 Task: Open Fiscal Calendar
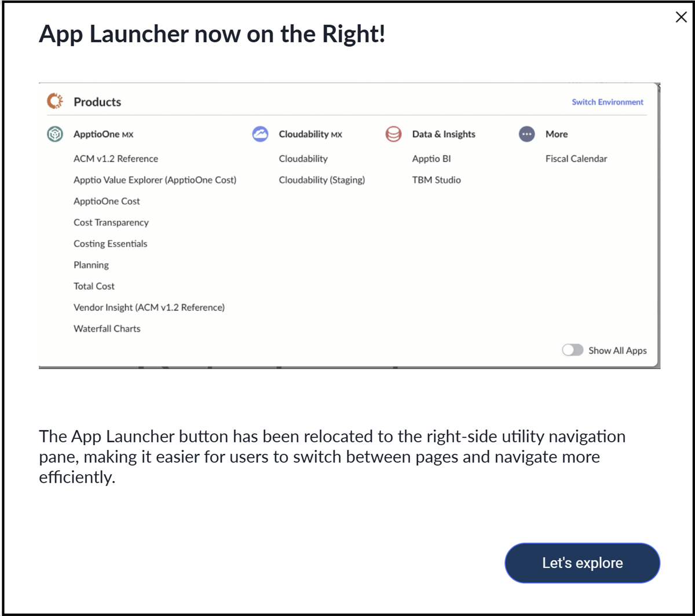pyautogui.click(x=576, y=159)
